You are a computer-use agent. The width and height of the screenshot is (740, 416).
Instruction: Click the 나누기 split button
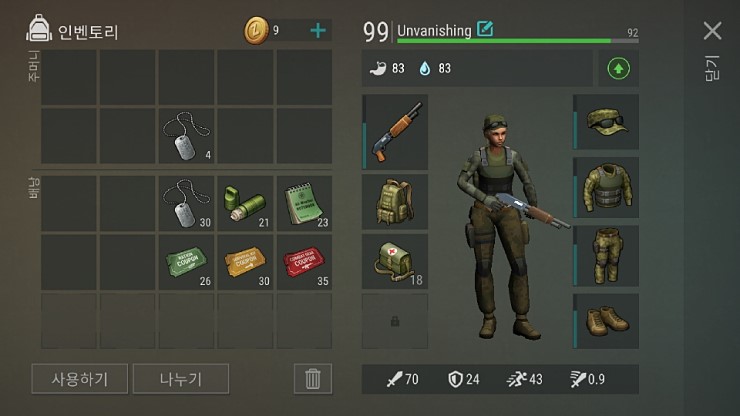(x=181, y=379)
